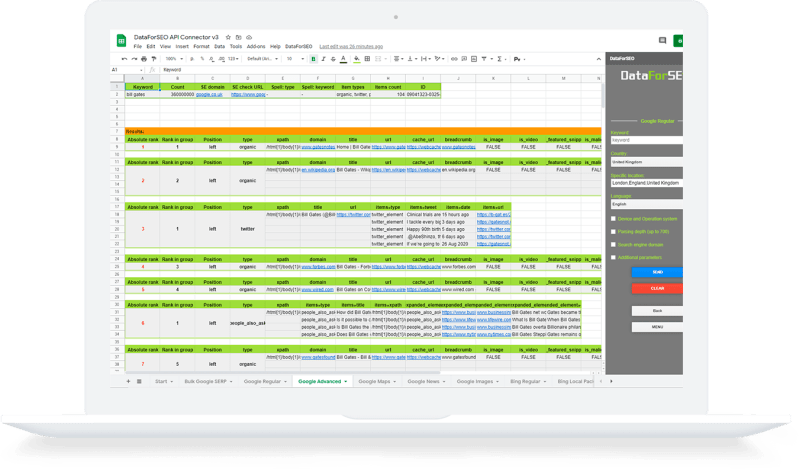Open the zoom 100% dropdown

[174, 59]
